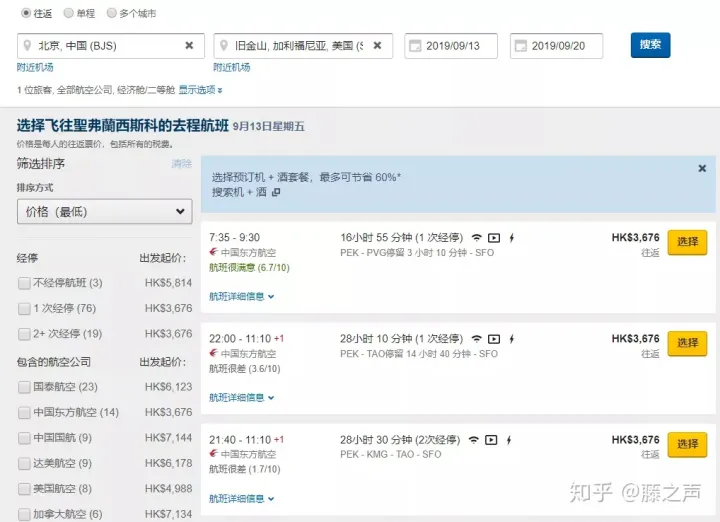The width and height of the screenshot is (720, 522).
Task: Click HK$4,988 price for 美国航空
Action: (169, 489)
